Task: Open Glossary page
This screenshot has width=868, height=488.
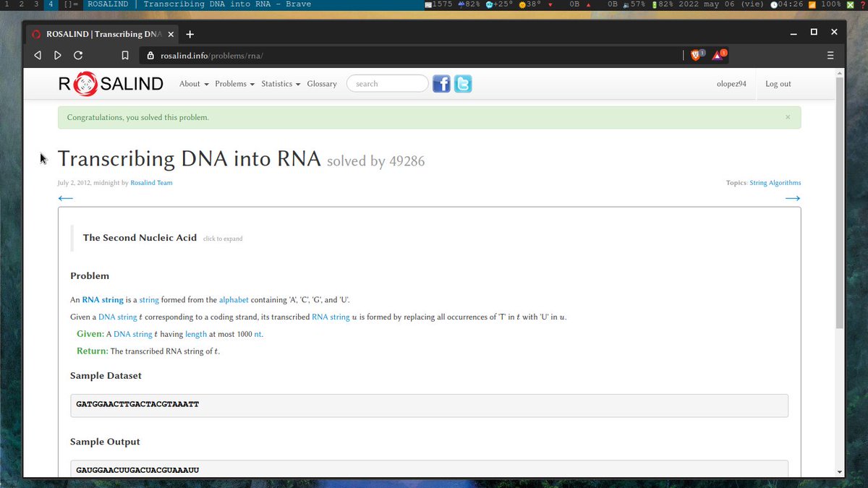Action: pyautogui.click(x=322, y=84)
